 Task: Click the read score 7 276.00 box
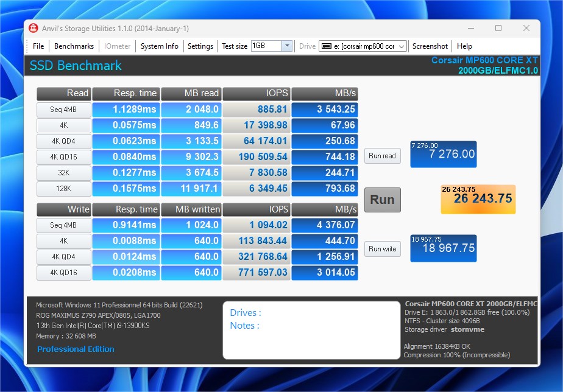click(x=444, y=154)
